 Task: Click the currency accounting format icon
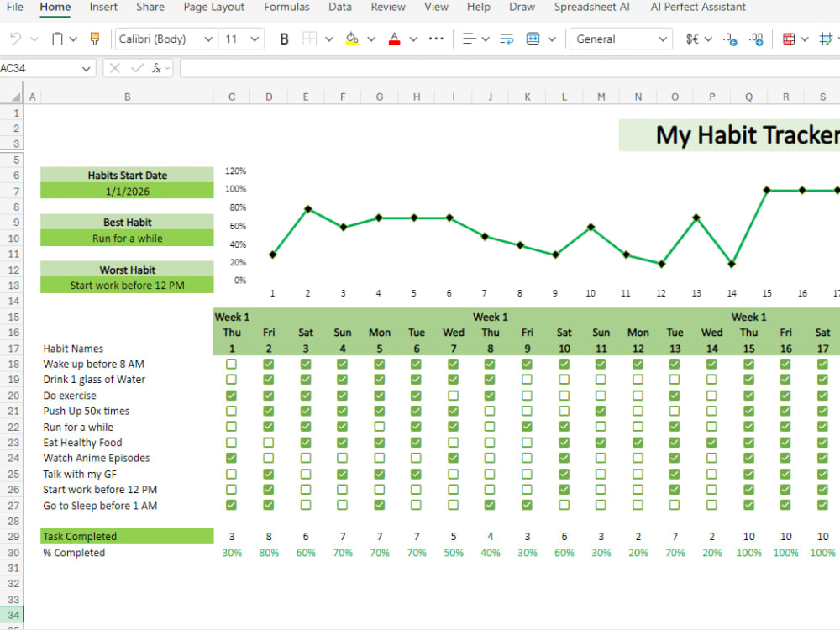click(x=692, y=39)
